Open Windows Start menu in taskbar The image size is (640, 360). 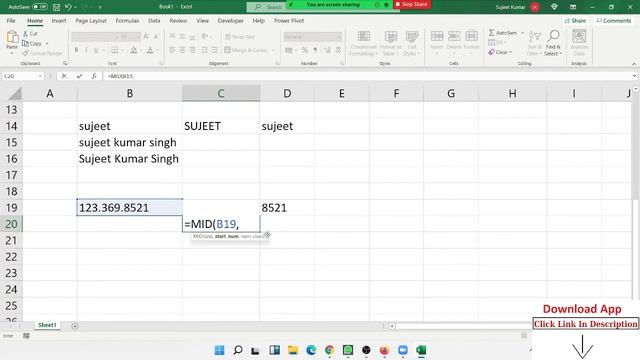click(x=220, y=350)
